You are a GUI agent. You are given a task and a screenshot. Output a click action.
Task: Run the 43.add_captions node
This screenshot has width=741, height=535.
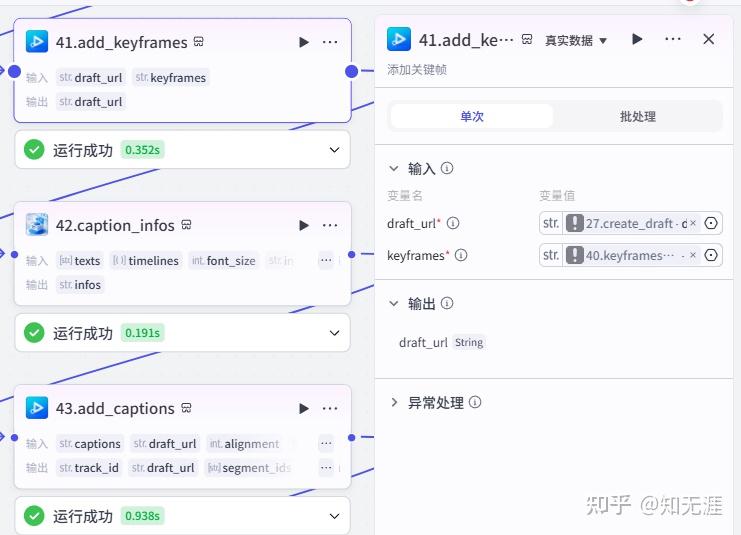pyautogui.click(x=304, y=408)
